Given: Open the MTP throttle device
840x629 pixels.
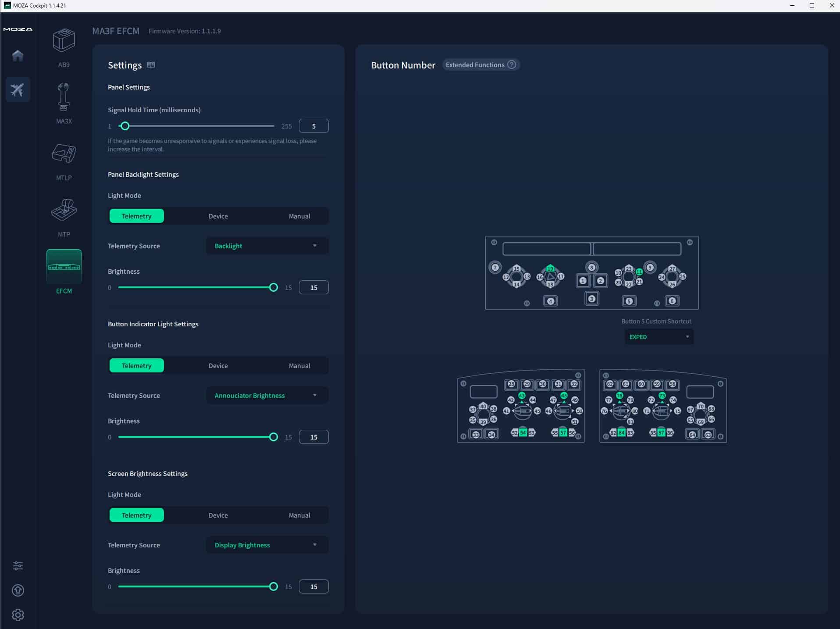Looking at the screenshot, I should pyautogui.click(x=64, y=218).
